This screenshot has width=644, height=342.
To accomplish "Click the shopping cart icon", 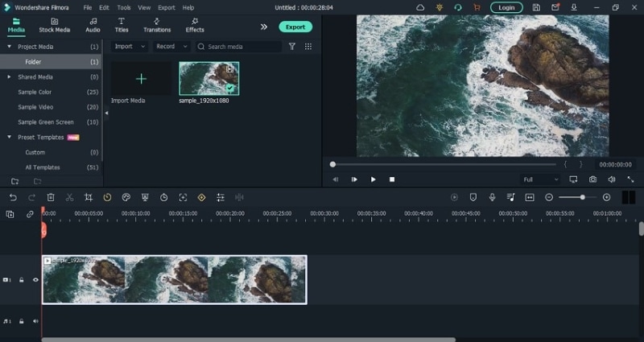I will (x=477, y=7).
